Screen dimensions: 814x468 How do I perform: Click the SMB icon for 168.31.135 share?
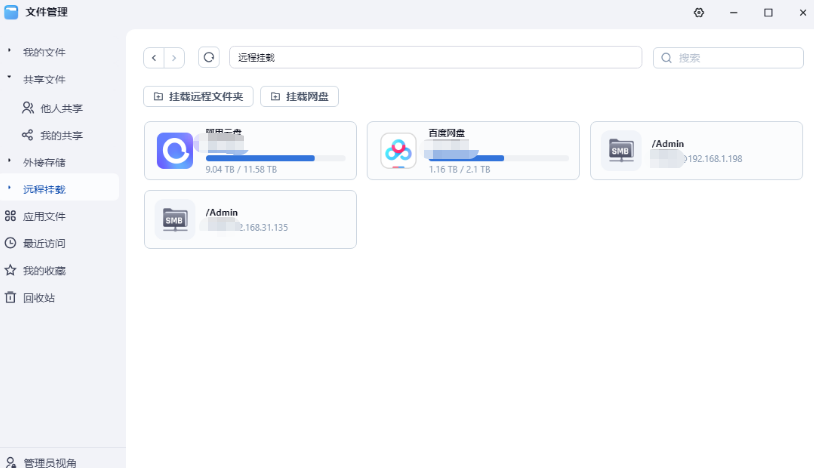[175, 219]
